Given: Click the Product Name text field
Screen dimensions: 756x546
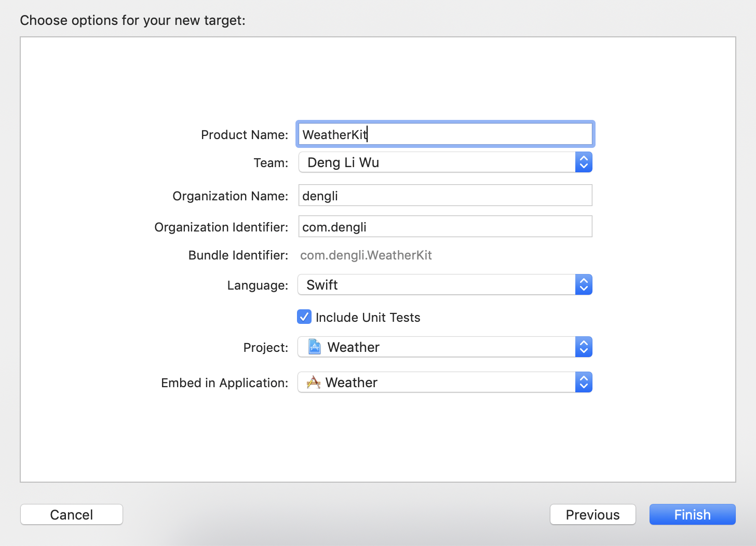Looking at the screenshot, I should tap(445, 134).
